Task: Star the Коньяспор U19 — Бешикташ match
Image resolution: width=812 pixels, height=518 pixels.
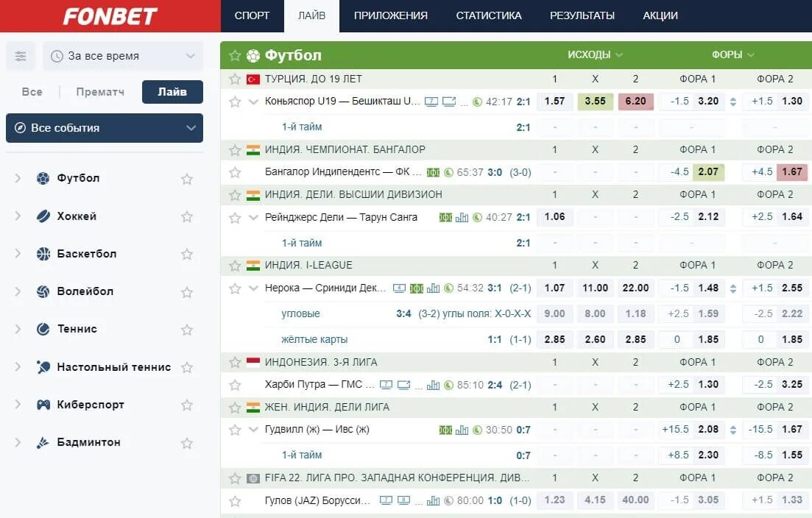Action: (235, 102)
